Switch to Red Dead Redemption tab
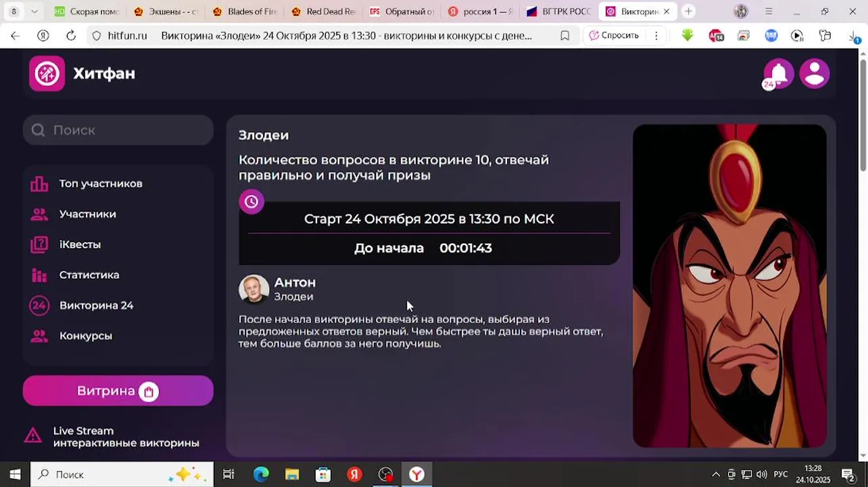Image resolution: width=868 pixels, height=487 pixels. tap(322, 11)
